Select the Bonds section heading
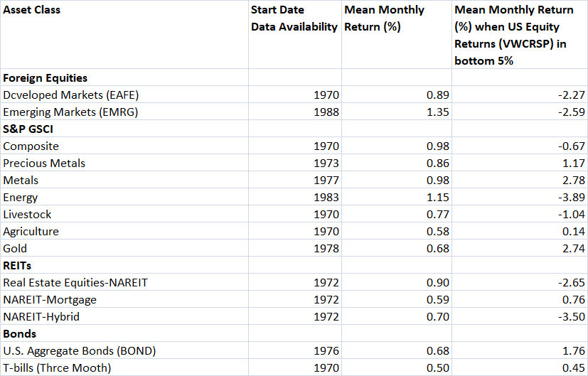 pyautogui.click(x=20, y=333)
